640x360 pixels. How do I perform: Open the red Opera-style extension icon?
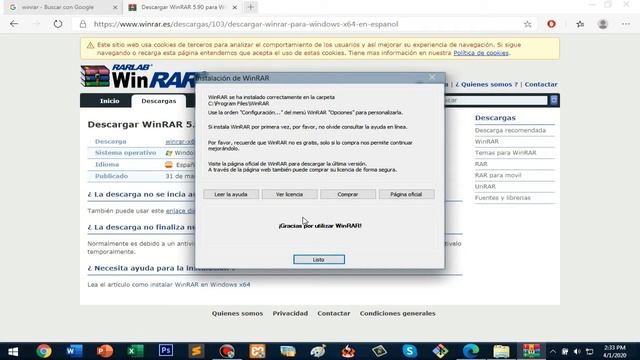pyautogui.click(x=551, y=24)
